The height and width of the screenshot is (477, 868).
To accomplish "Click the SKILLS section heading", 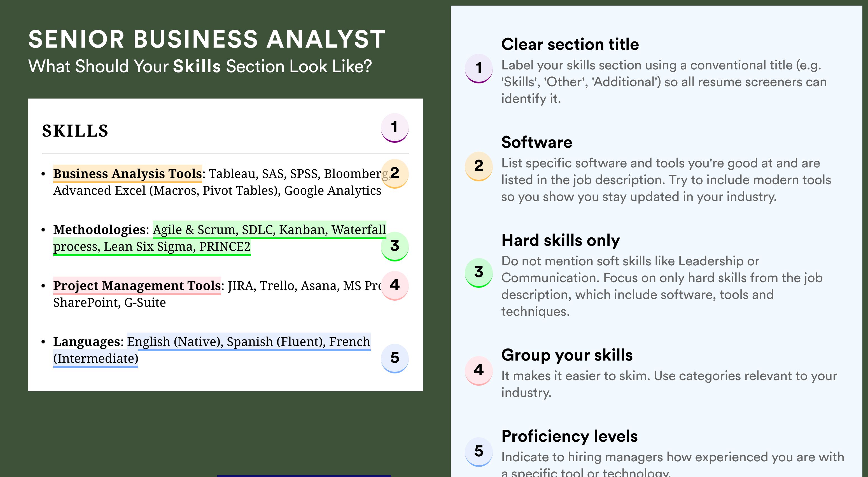I will 75,131.
